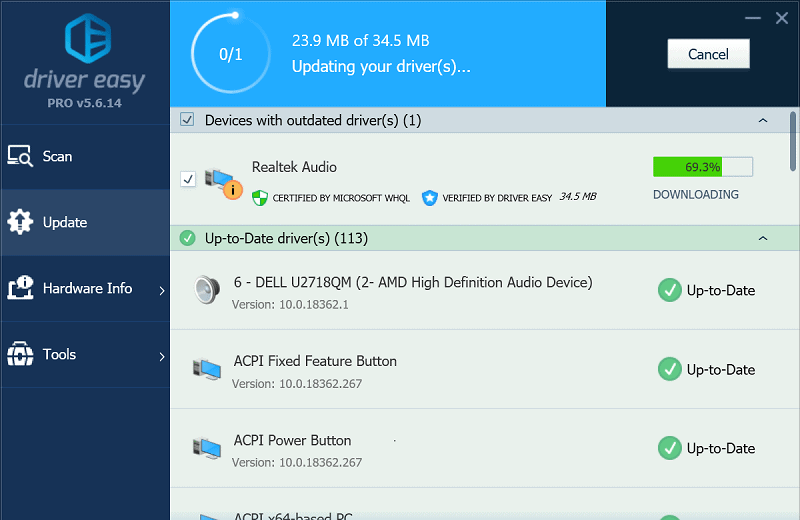Viewport: 800px width, 520px height.
Task: Minimize the Driver Easy window
Action: tap(753, 18)
